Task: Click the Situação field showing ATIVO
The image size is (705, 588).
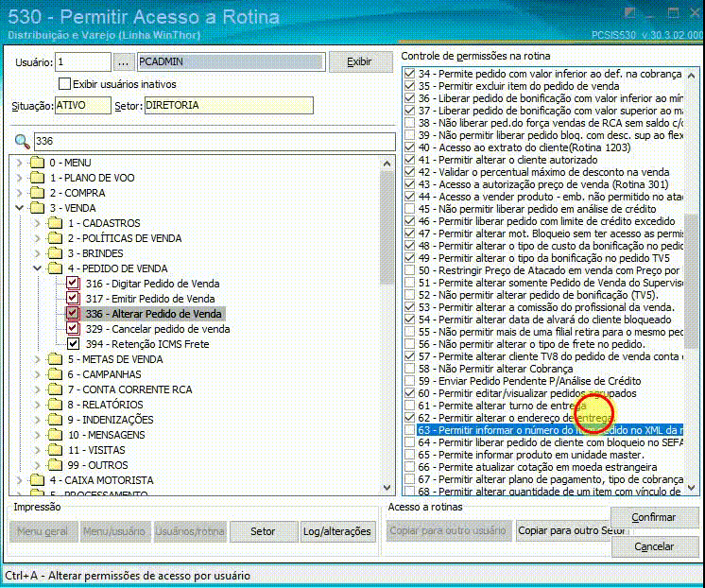Action: pyautogui.click(x=83, y=105)
